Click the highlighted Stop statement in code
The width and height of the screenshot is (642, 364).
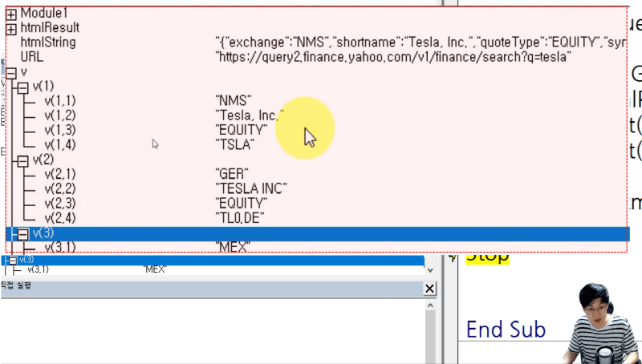487,257
